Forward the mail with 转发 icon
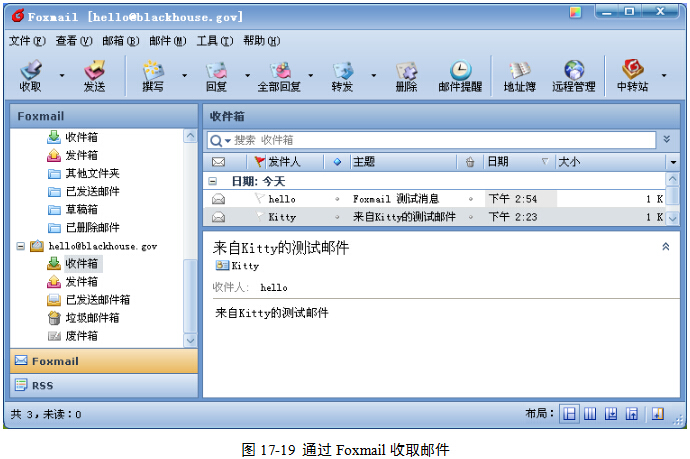690x459 pixels. tap(342, 75)
